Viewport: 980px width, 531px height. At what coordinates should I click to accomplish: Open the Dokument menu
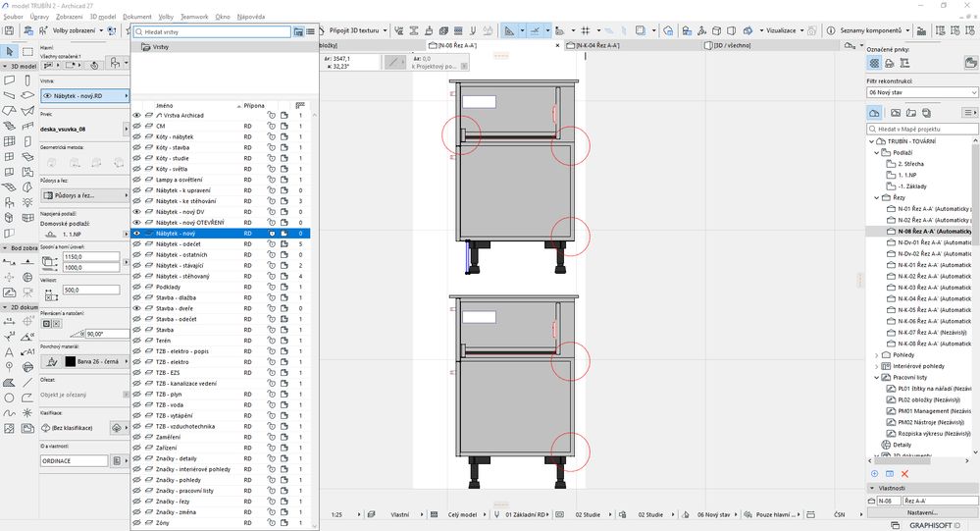coord(136,18)
